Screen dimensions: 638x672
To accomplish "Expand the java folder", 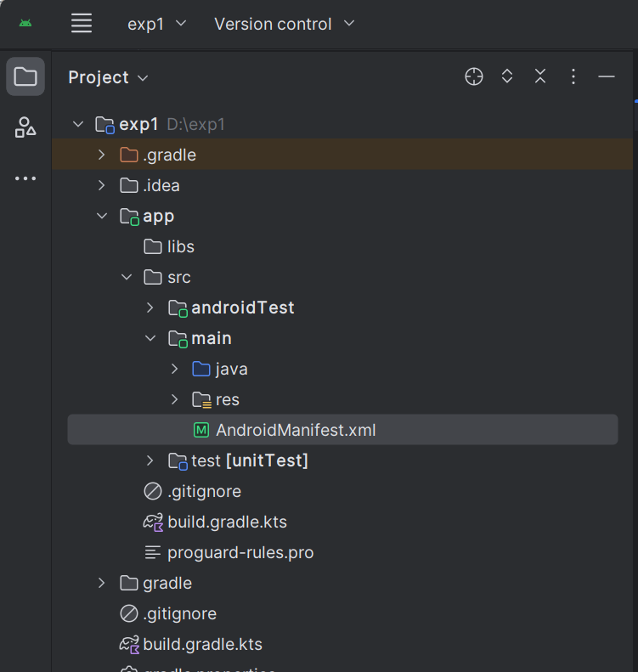I will tap(175, 369).
